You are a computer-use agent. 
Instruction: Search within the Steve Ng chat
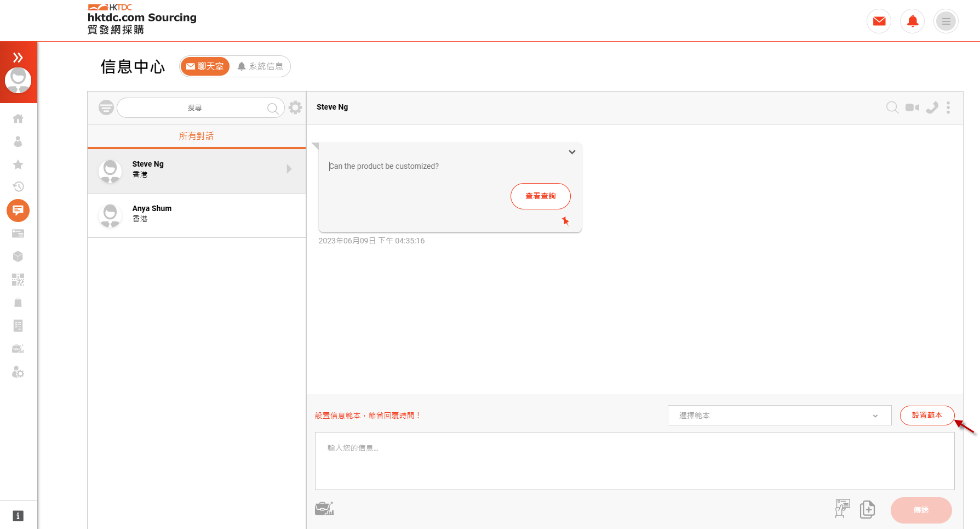[892, 107]
